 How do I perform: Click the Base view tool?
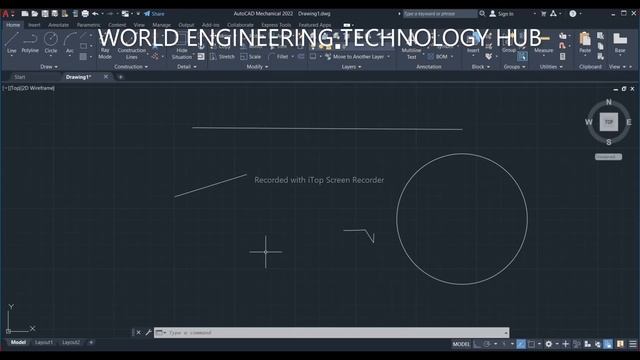pos(620,43)
